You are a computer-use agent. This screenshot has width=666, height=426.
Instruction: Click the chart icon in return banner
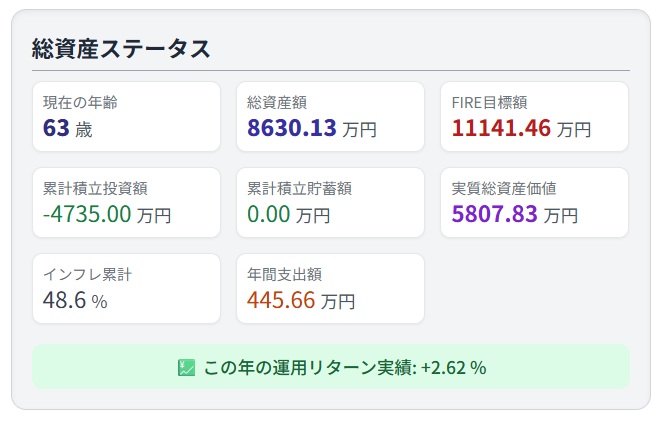click(186, 368)
